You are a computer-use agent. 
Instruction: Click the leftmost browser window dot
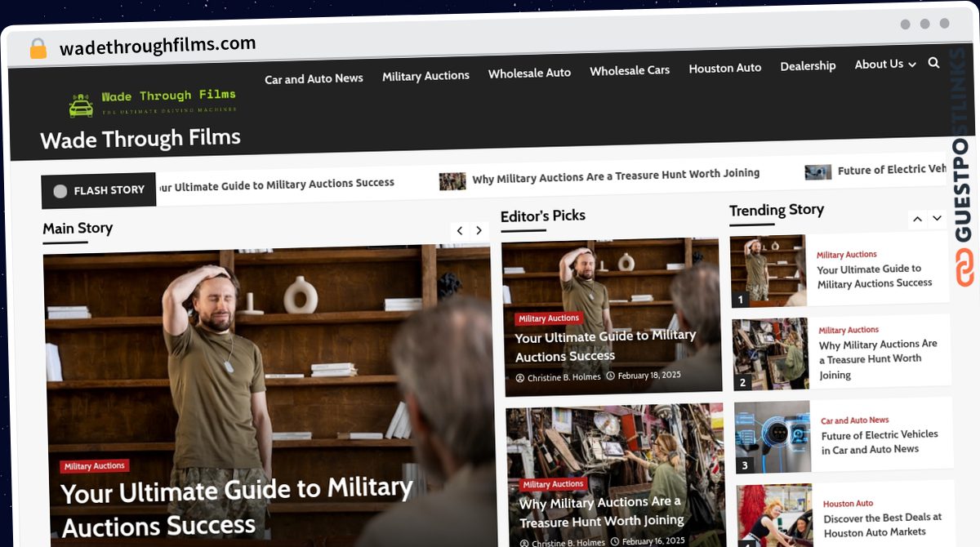905,24
